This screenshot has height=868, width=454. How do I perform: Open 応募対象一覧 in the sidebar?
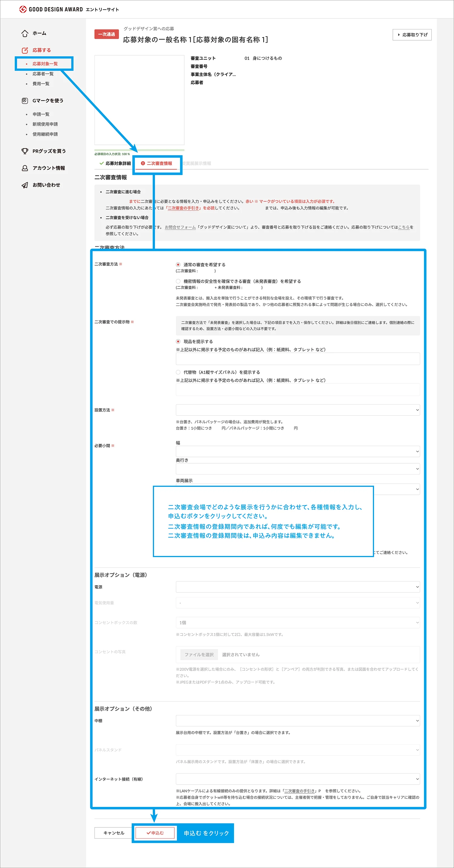coord(45,64)
